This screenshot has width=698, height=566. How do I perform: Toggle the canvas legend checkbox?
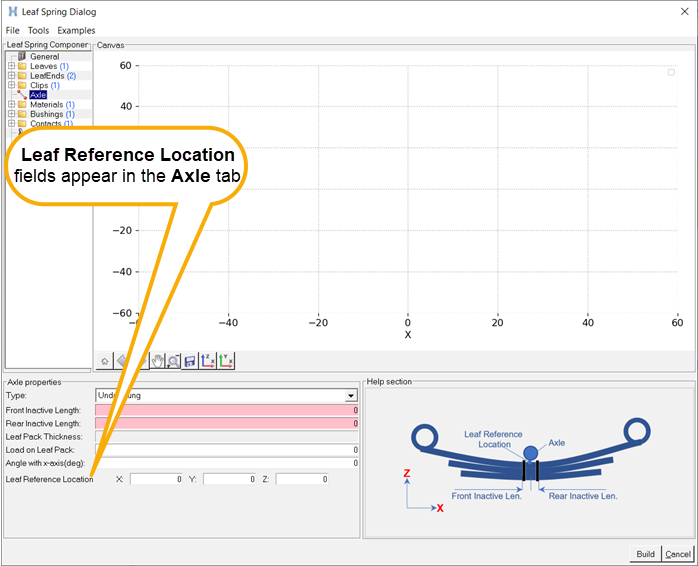(671, 72)
